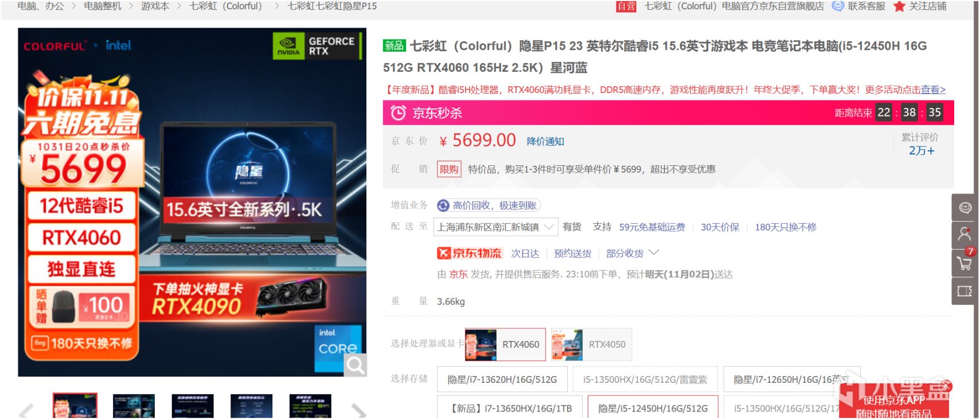
Task: Go to 电脑整机 breadcrumb
Action: click(x=103, y=6)
